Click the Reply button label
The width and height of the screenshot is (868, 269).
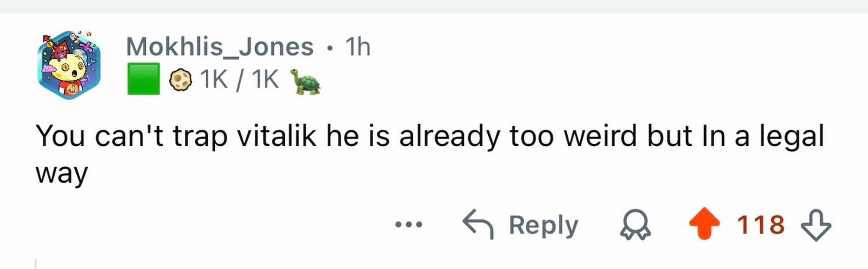point(543,225)
